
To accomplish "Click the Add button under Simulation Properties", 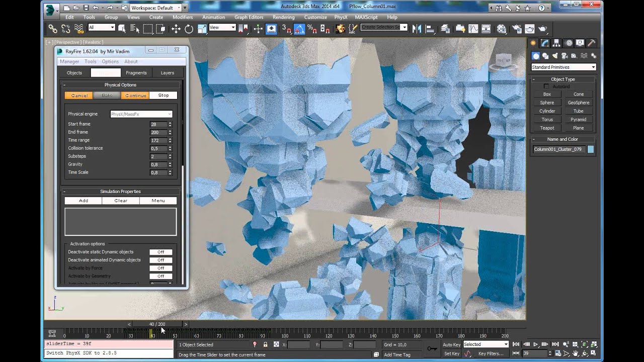I will pos(84,201).
